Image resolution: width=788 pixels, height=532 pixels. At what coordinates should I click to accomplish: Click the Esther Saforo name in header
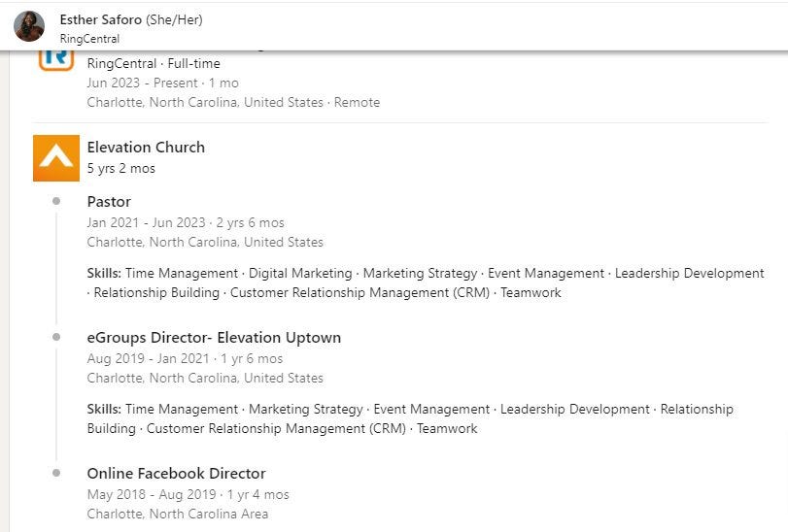(x=100, y=19)
